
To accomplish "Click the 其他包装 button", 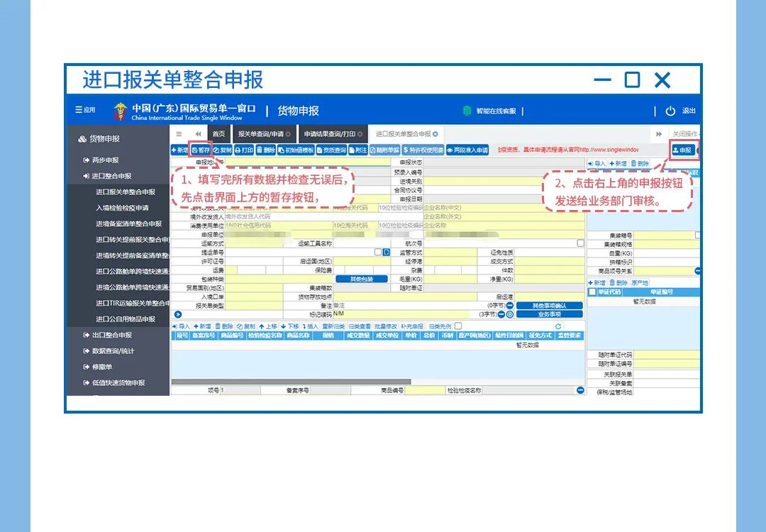I will point(362,279).
